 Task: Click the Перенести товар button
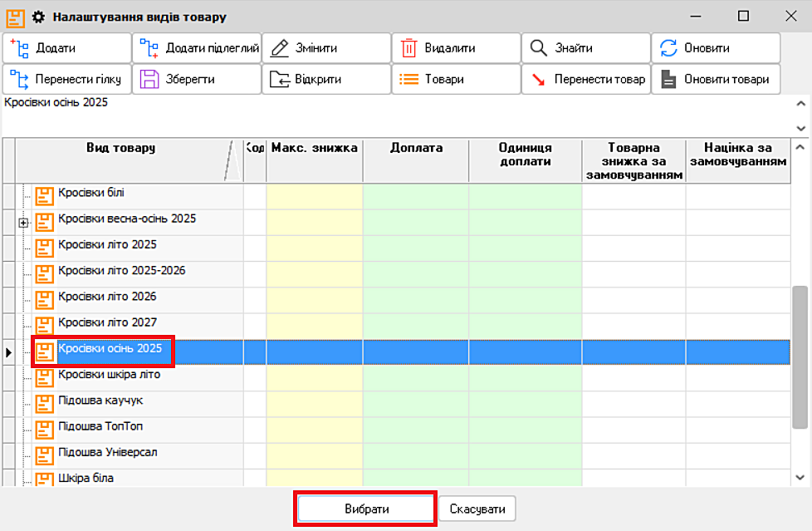tap(585, 80)
